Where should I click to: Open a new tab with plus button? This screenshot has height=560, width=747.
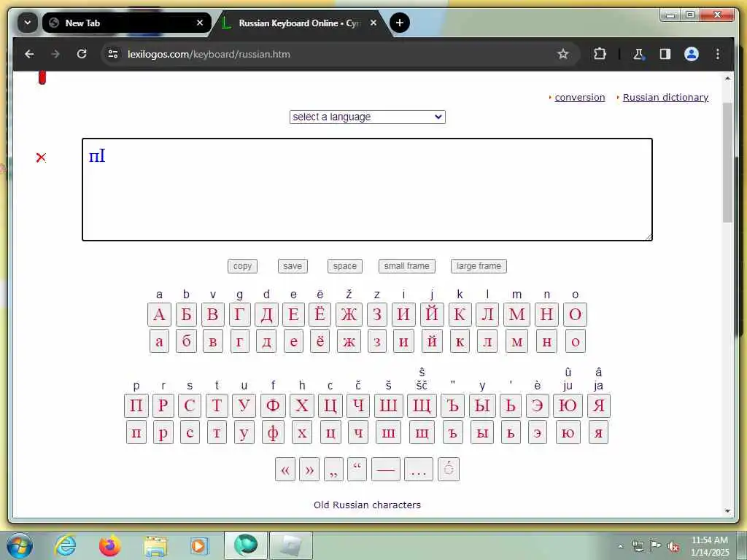click(x=399, y=23)
